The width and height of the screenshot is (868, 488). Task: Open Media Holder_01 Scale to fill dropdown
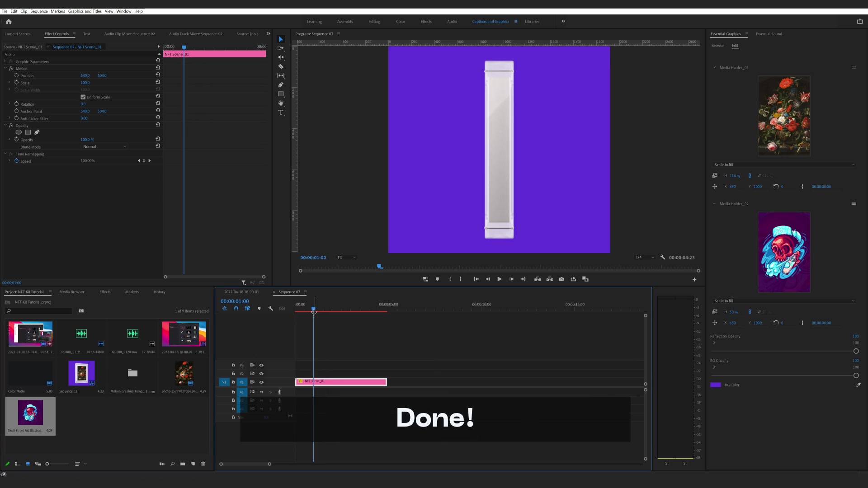(784, 164)
